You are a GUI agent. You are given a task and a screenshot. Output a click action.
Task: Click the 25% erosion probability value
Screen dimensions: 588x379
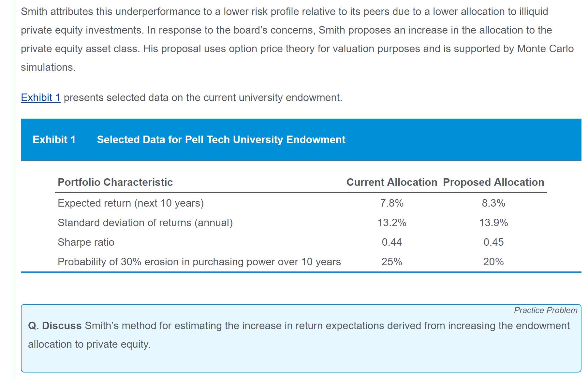(392, 262)
